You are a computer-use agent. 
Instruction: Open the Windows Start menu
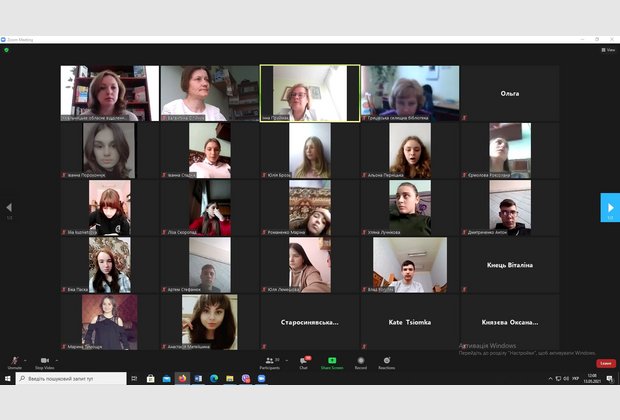click(8, 378)
